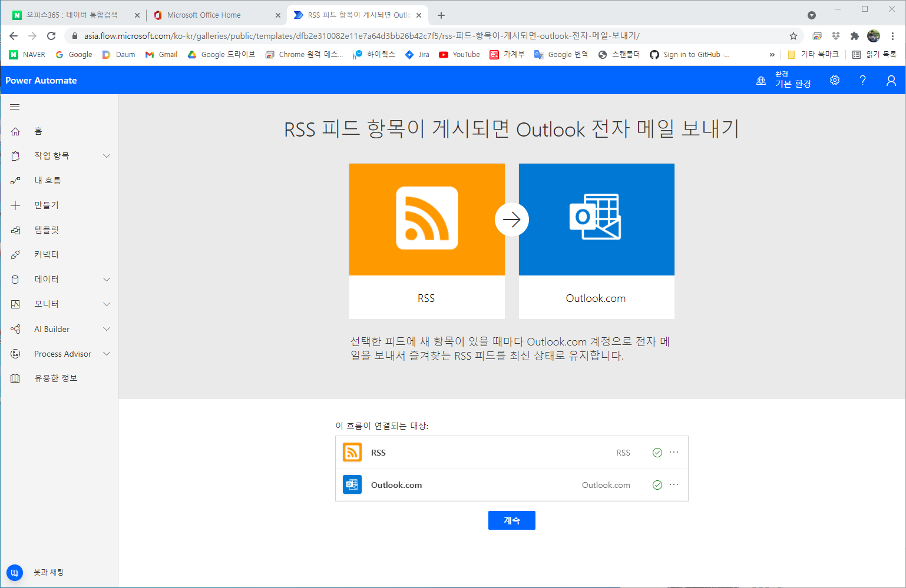Open the 홈 home icon in sidebar
Viewport: 906px width, 588px height.
tap(15, 131)
